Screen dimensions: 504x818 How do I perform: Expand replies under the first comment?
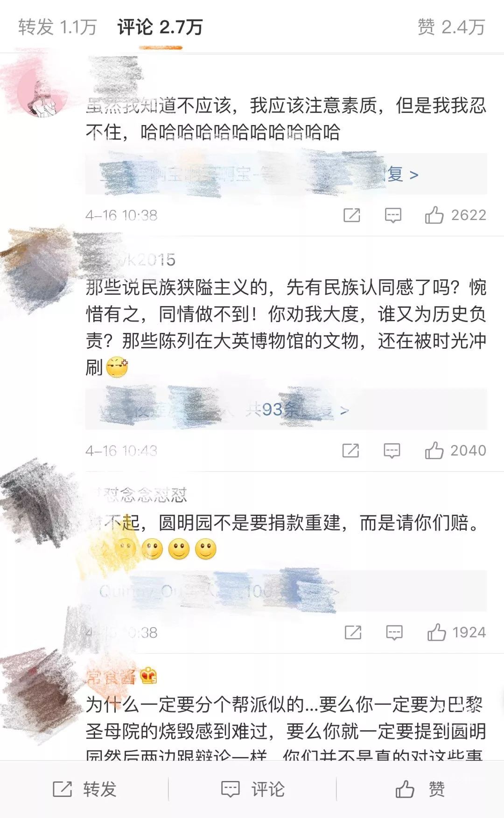click(286, 174)
